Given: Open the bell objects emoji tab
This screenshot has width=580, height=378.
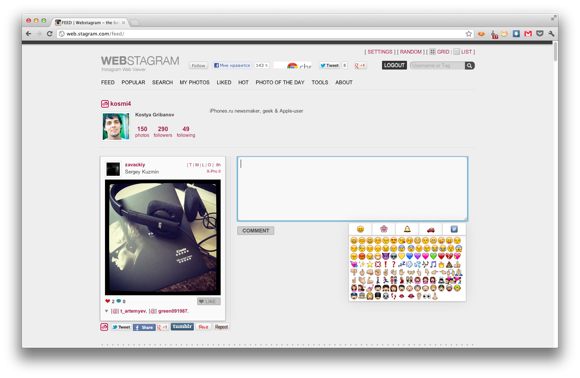Looking at the screenshot, I should [x=407, y=229].
